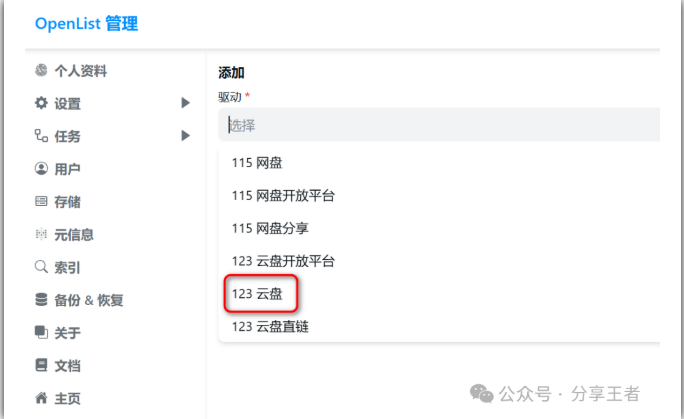Open the OpenList 管理 title link
This screenshot has height=419, width=684.
click(x=86, y=24)
